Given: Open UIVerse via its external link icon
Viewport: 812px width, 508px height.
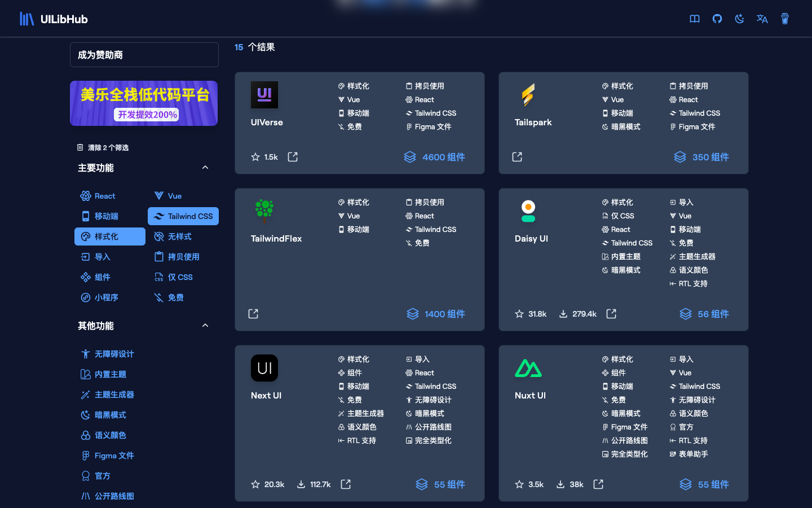Looking at the screenshot, I should pyautogui.click(x=292, y=157).
